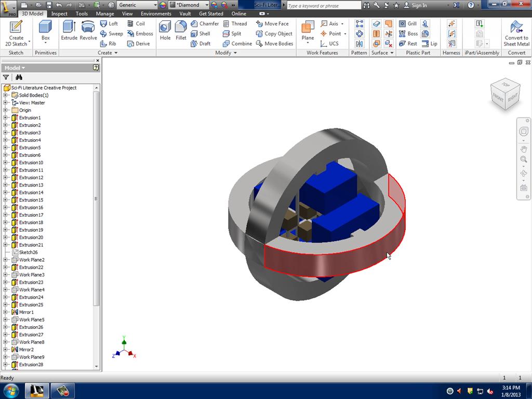The width and height of the screenshot is (532, 399).
Task: Activate the Fillet tool
Action: pos(181,31)
